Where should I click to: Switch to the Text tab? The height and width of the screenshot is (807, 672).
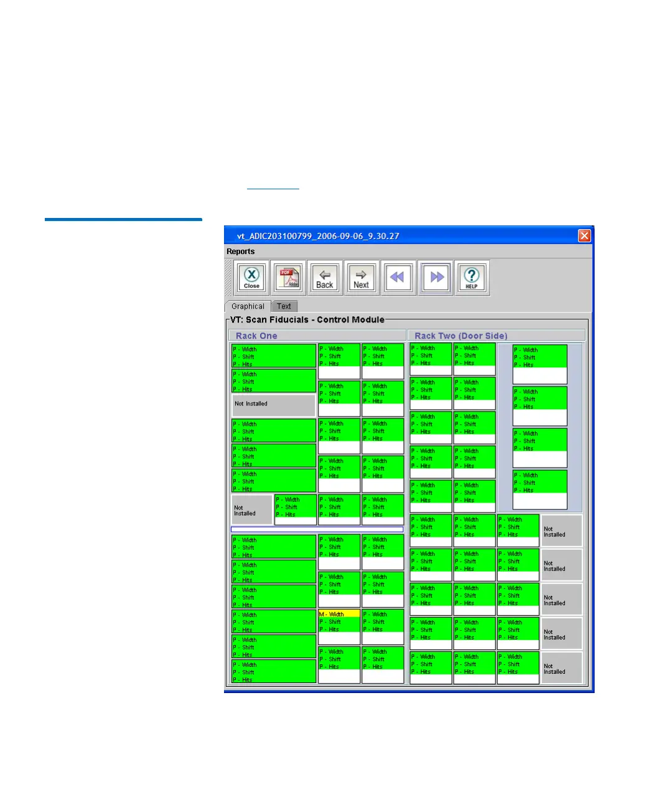pyautogui.click(x=284, y=306)
